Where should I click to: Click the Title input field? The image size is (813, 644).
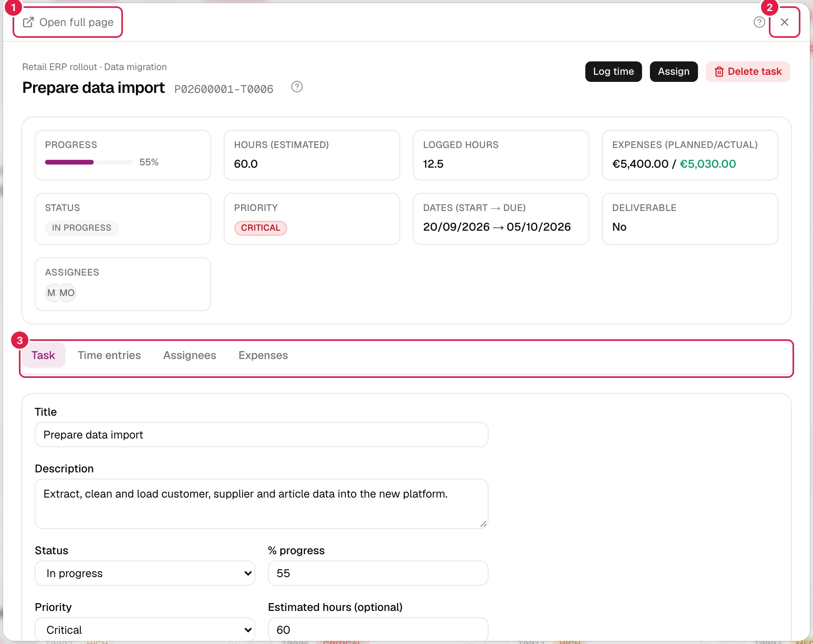tap(262, 435)
